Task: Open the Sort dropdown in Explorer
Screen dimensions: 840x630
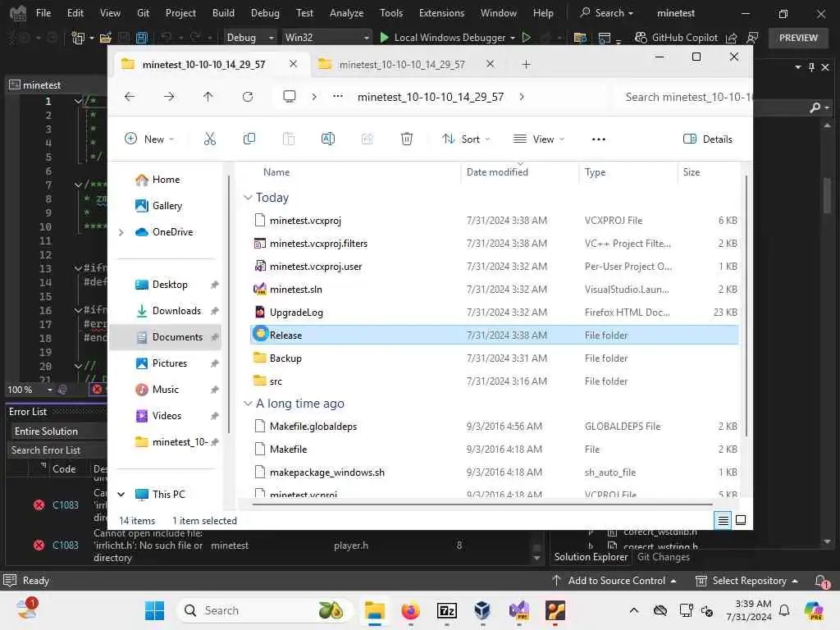Action: coord(466,139)
